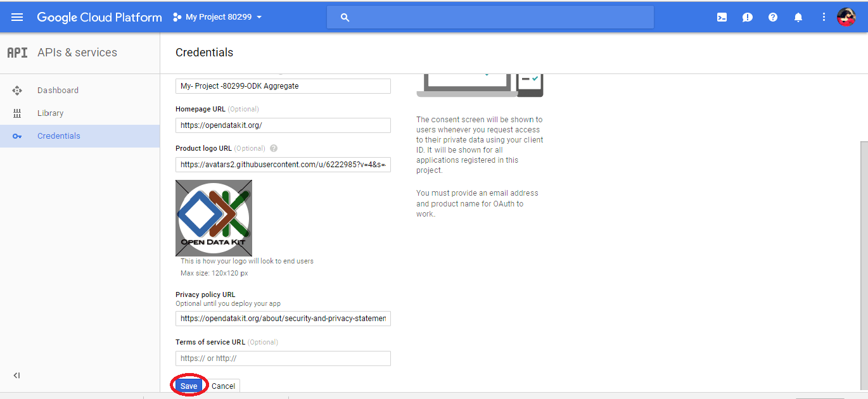868x399 pixels.
Task: Open Dashboard in the sidebar
Action: tap(80, 91)
